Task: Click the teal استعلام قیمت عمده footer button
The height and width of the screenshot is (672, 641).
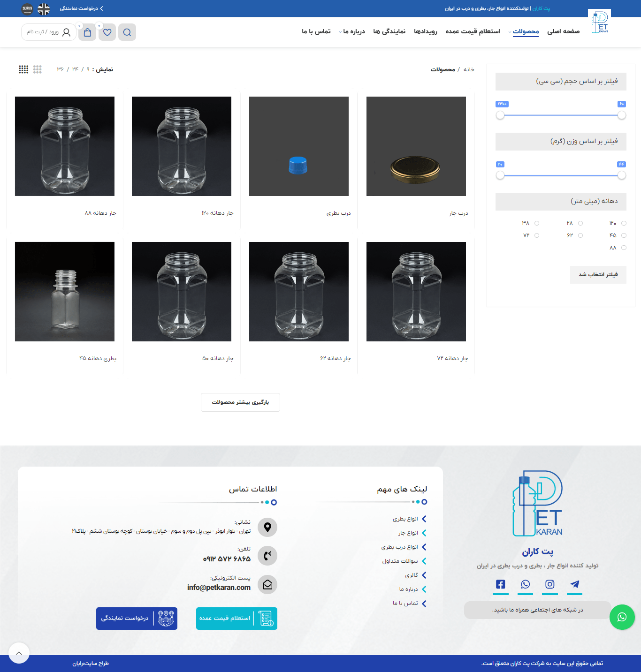Action: [237, 619]
